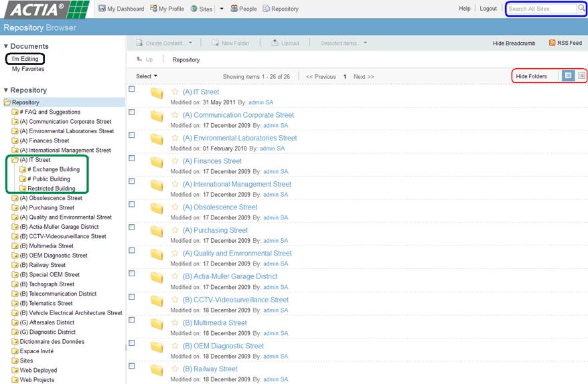Check the box beside (A) IT Street
588x384 pixels.
pyautogui.click(x=132, y=89)
